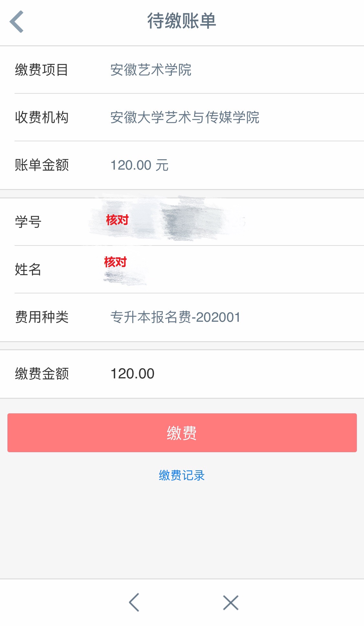
Task: Click red 核对 mark in 学号 row
Action: [x=117, y=220]
